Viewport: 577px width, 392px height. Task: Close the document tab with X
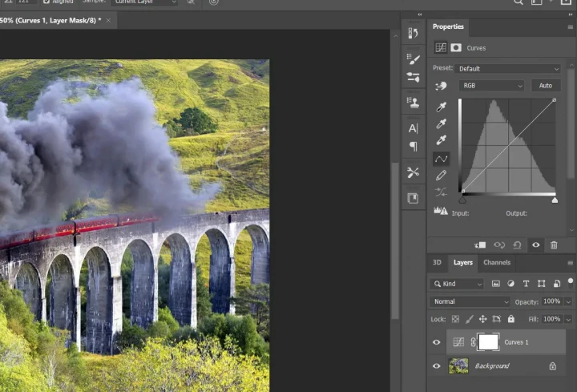108,21
